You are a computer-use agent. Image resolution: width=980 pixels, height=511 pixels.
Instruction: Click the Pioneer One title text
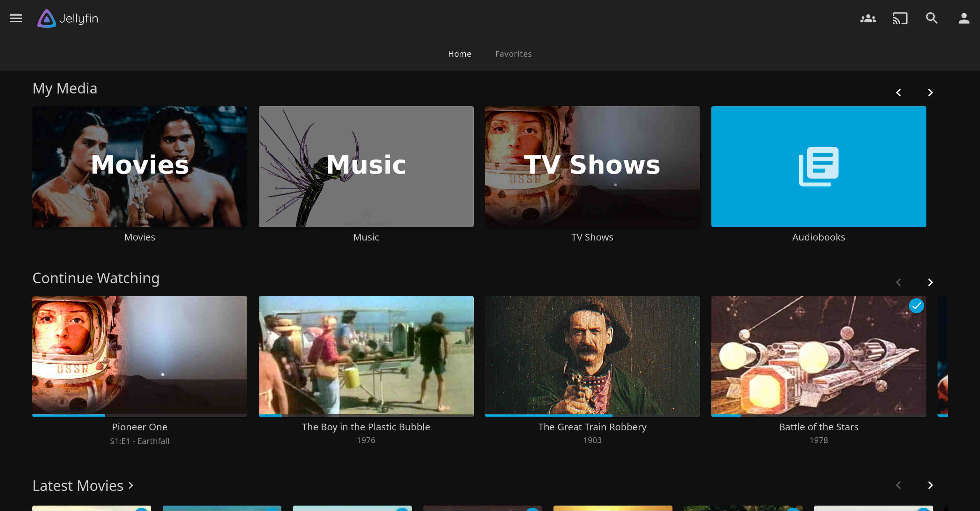[x=139, y=427]
